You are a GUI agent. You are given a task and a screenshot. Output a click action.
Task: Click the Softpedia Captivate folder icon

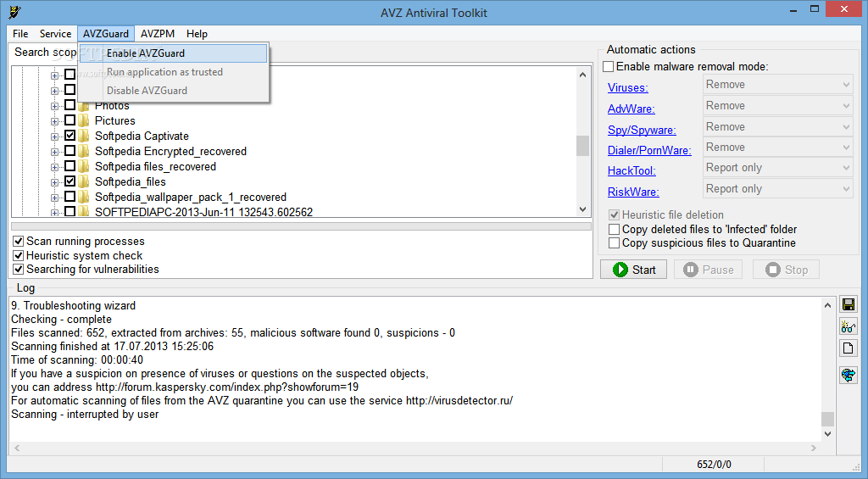coord(84,136)
